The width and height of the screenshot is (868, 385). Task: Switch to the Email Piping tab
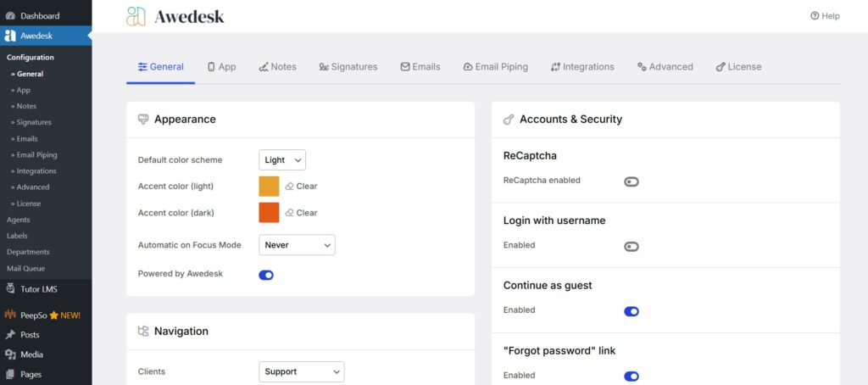click(495, 67)
